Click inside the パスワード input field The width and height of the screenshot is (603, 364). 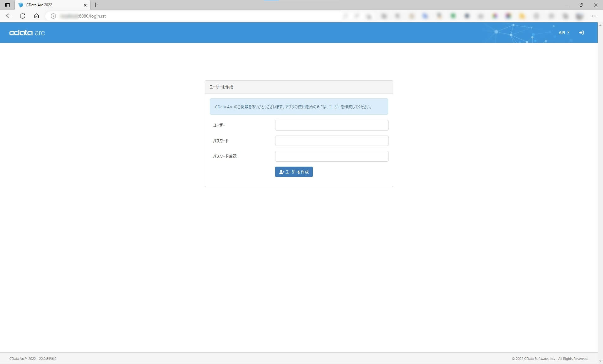332,141
